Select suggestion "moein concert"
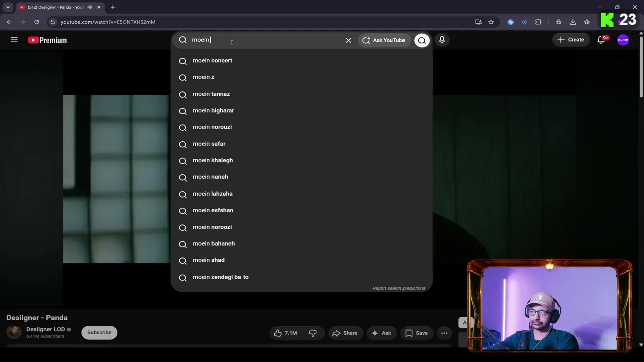Viewport: 644px width, 362px height. [x=301, y=61]
